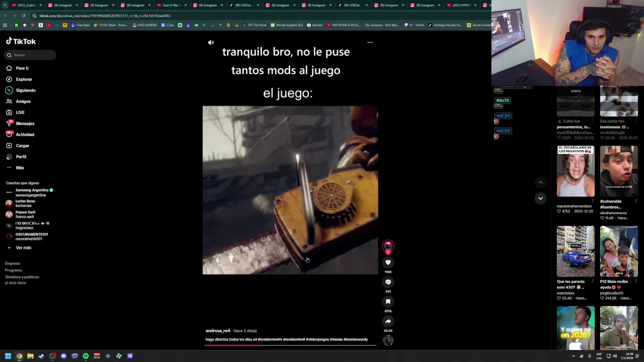This screenshot has height=362, width=644.
Task: Click the chainsaw video to pause
Action: tap(290, 190)
